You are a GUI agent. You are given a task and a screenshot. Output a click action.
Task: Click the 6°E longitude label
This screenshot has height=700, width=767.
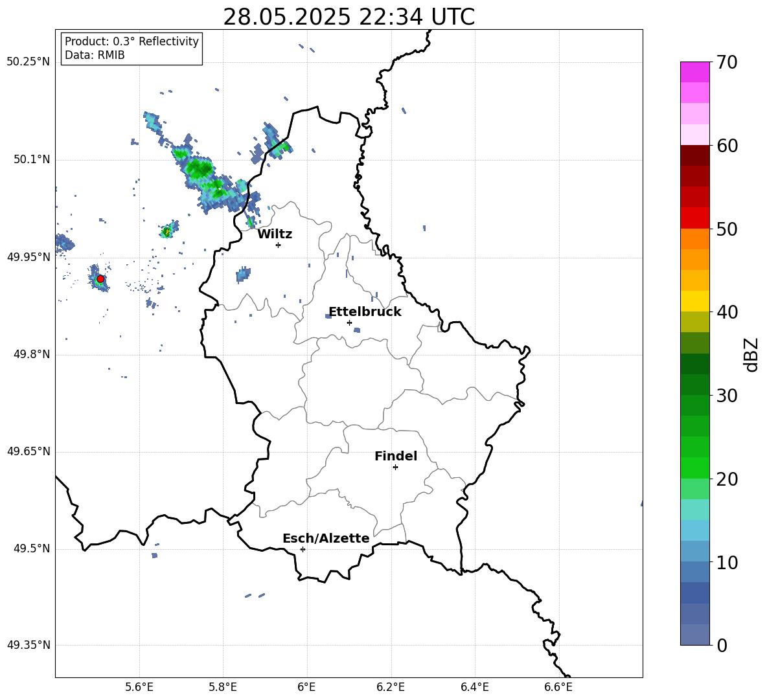[x=306, y=687]
